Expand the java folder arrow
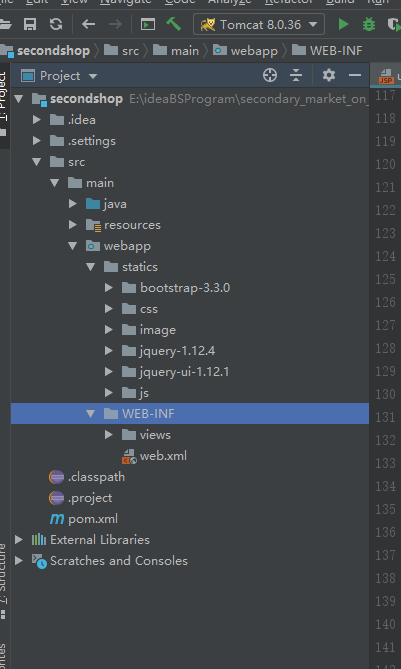This screenshot has width=401, height=669. [x=73, y=204]
